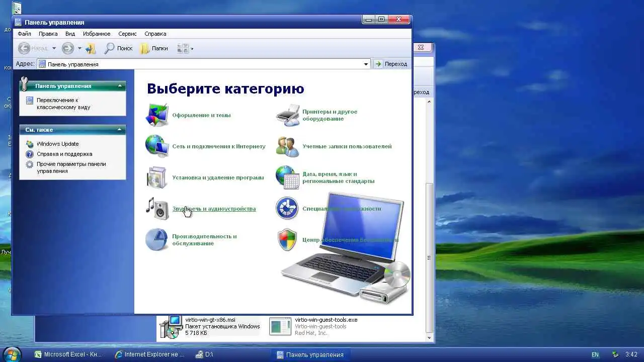Open Производительность и обслуживание link

point(204,240)
